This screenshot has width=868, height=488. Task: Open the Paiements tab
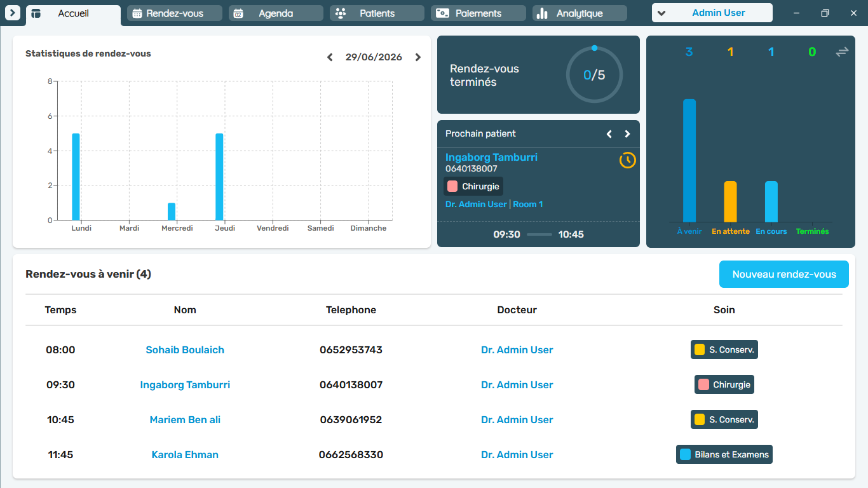coord(478,13)
